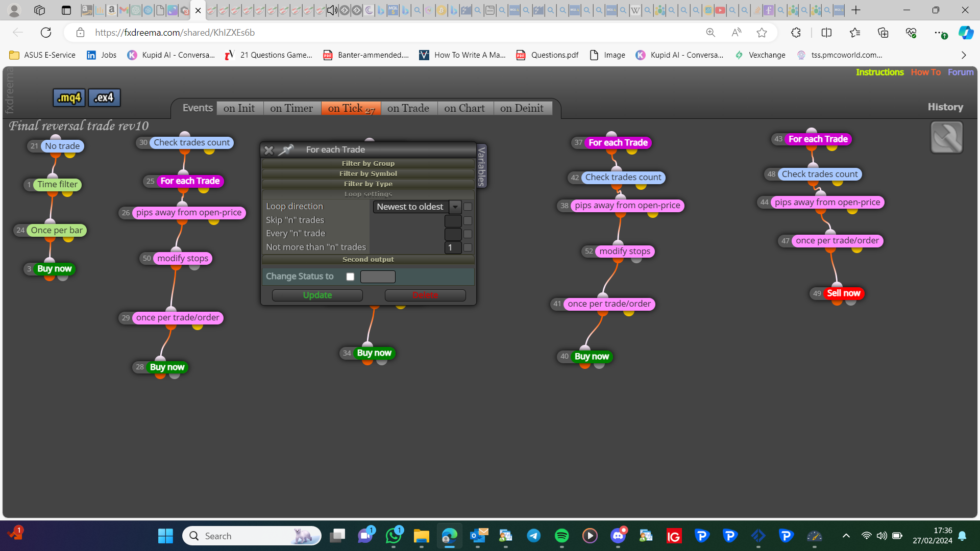Image resolution: width=980 pixels, height=551 pixels.
Task: Open the History panel
Action: coord(945,107)
